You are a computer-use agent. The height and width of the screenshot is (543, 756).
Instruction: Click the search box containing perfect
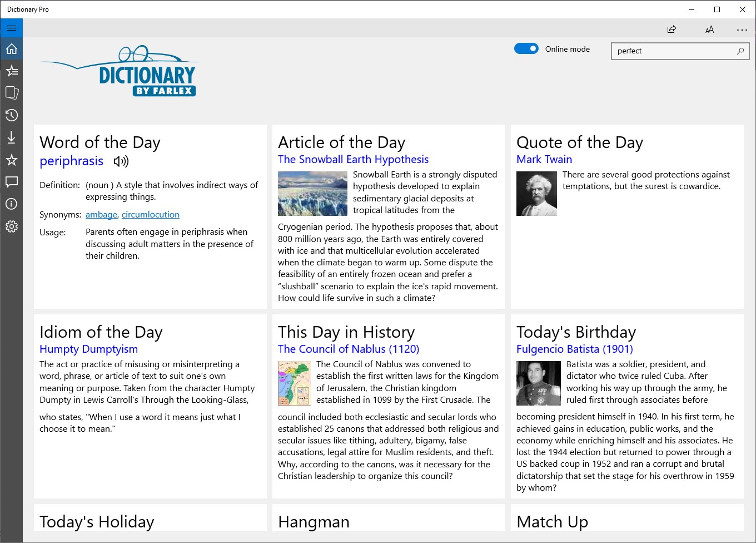point(673,51)
